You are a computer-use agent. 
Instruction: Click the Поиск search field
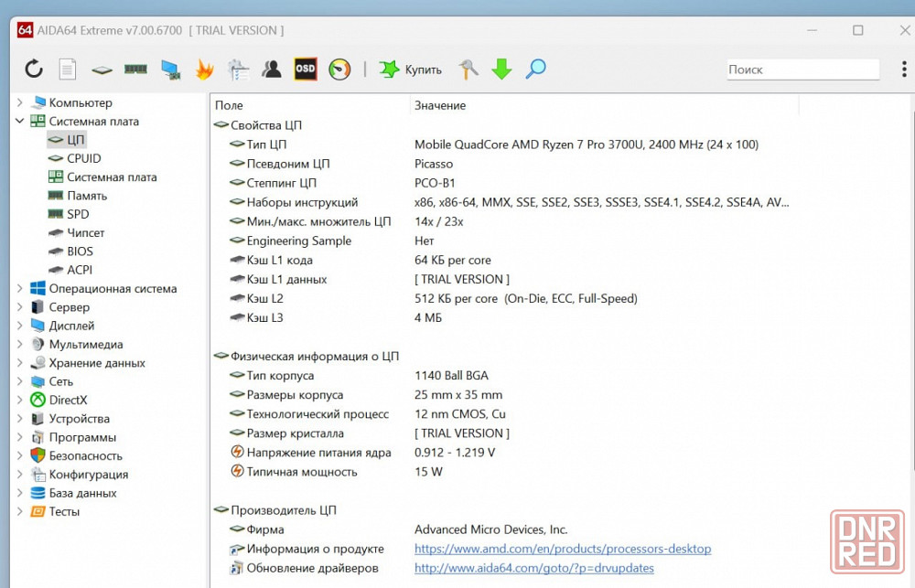pos(802,69)
